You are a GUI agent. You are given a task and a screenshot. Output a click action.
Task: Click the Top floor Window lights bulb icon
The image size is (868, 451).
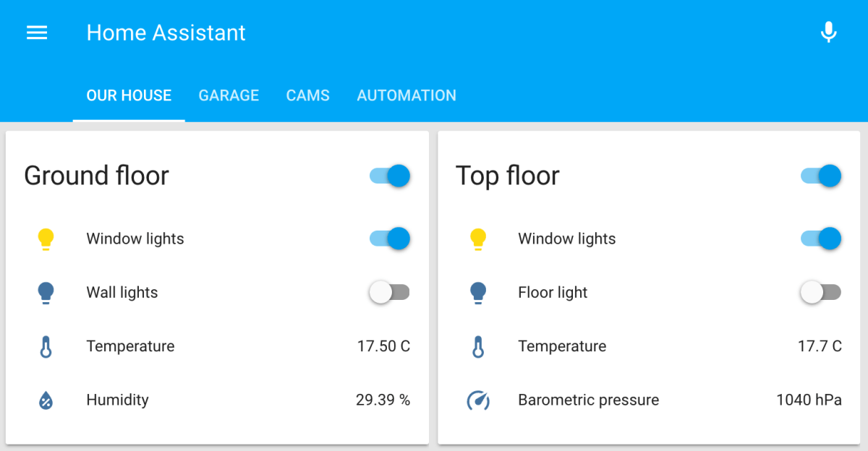pyautogui.click(x=477, y=239)
